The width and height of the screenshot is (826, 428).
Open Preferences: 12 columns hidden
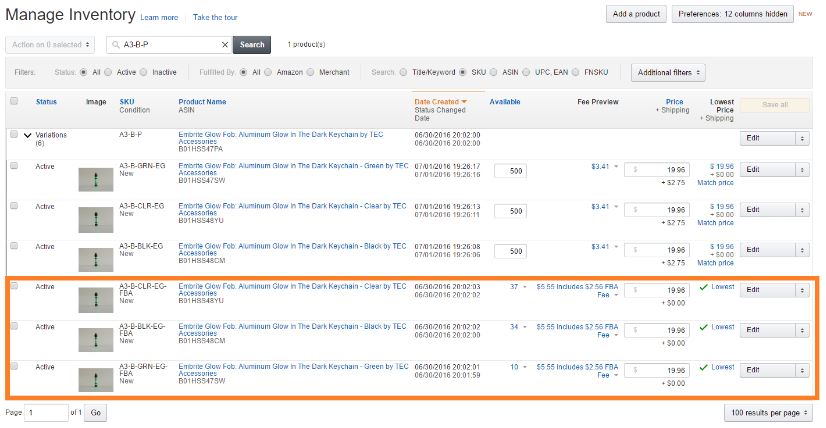733,14
